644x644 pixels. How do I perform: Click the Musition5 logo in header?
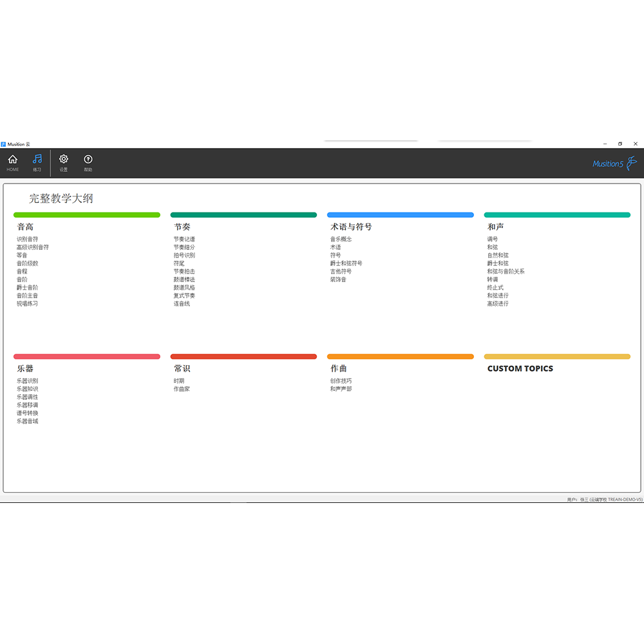tap(614, 164)
